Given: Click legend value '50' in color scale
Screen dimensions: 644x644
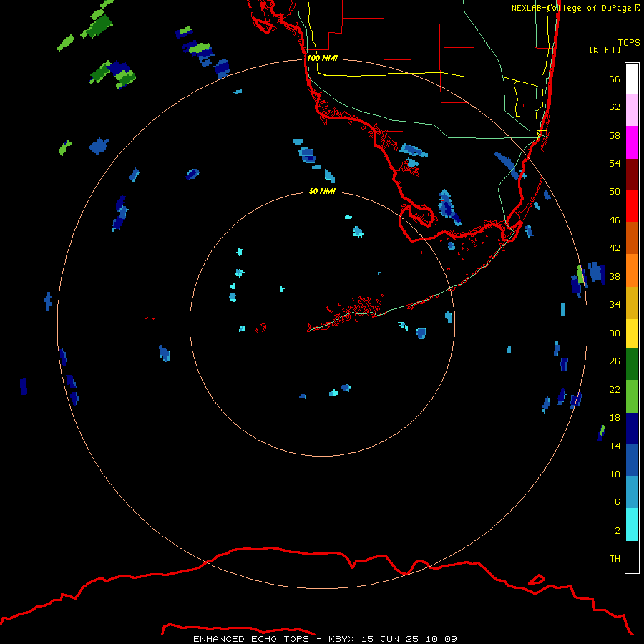Looking at the screenshot, I should click(615, 191).
